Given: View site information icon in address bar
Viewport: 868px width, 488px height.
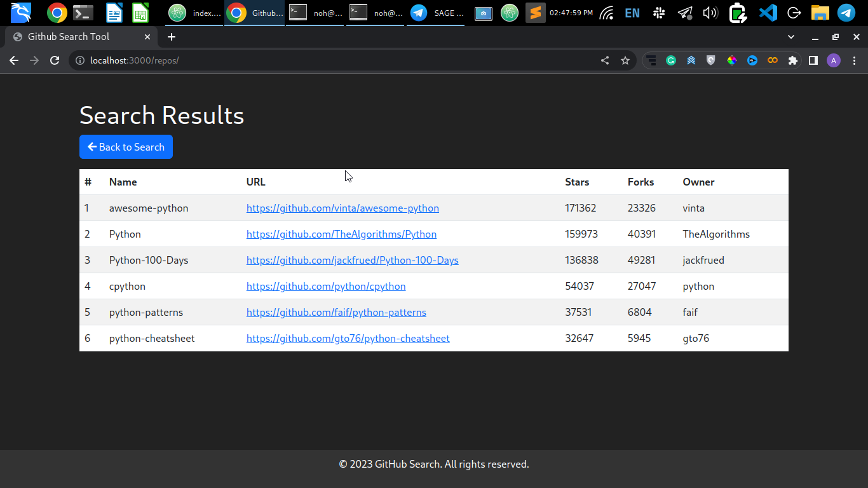Looking at the screenshot, I should click(x=80, y=60).
